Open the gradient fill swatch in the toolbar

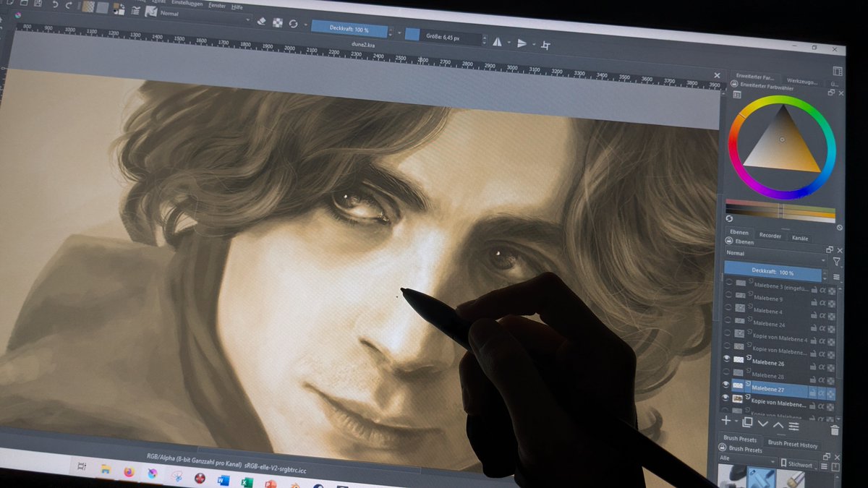(x=88, y=7)
